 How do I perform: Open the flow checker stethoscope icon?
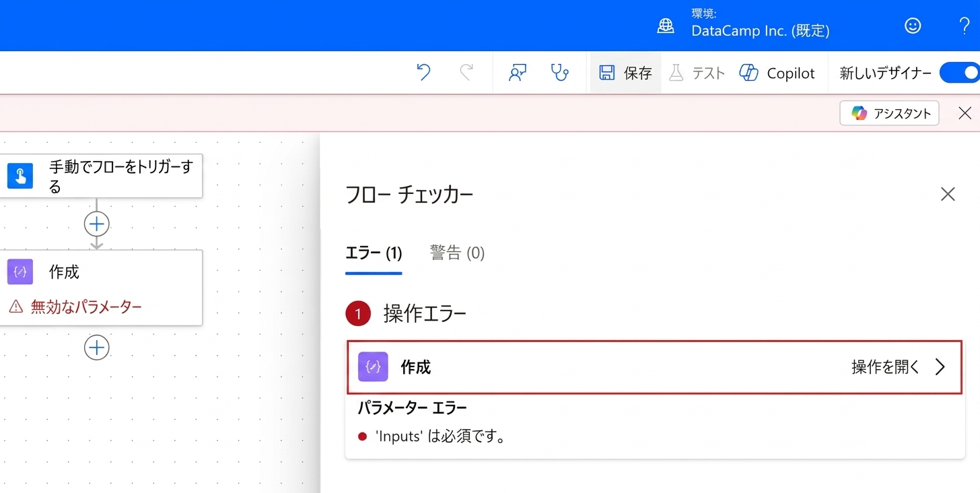[x=559, y=73]
